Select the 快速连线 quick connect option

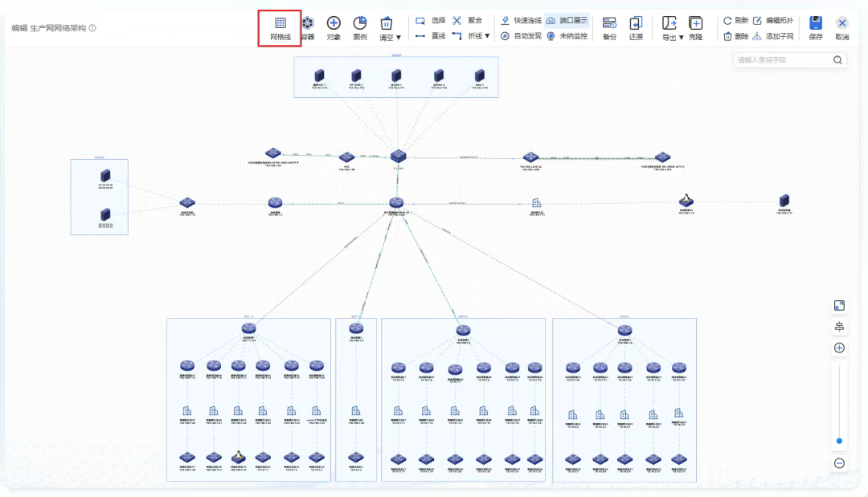coord(521,20)
